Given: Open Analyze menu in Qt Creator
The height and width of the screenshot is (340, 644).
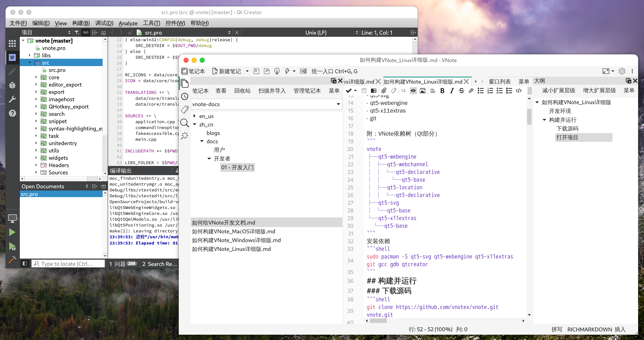Looking at the screenshot, I should click(x=128, y=23).
